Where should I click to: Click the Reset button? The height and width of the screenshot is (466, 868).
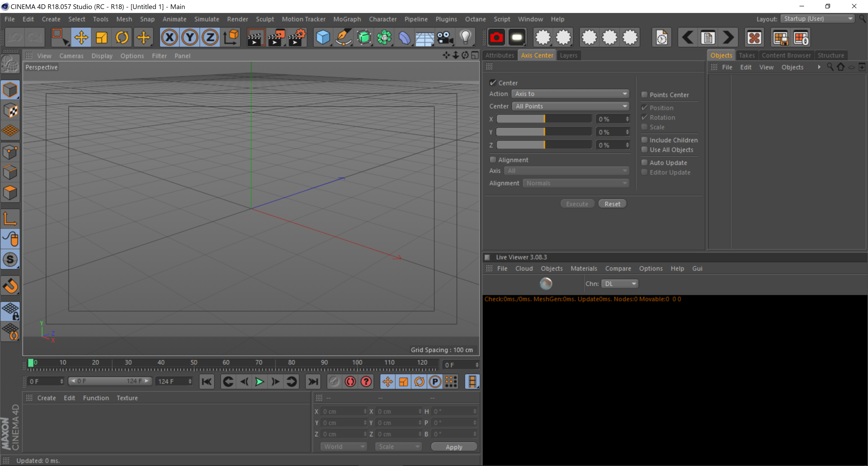click(612, 204)
